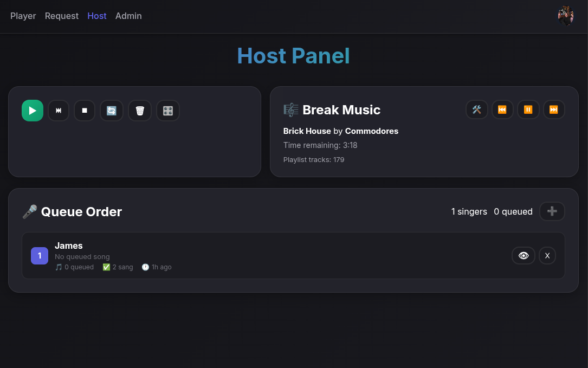
Task: Open break music tools (hammer and wrench)
Action: (476, 109)
